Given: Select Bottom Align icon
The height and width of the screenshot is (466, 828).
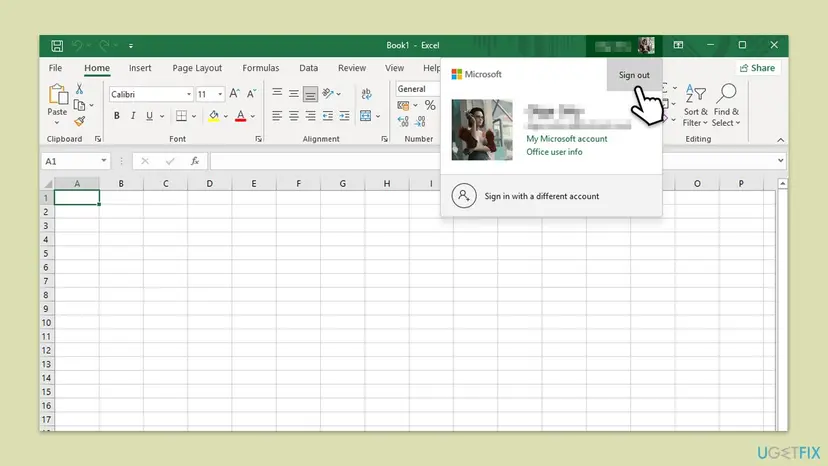Looking at the screenshot, I should (x=310, y=94).
